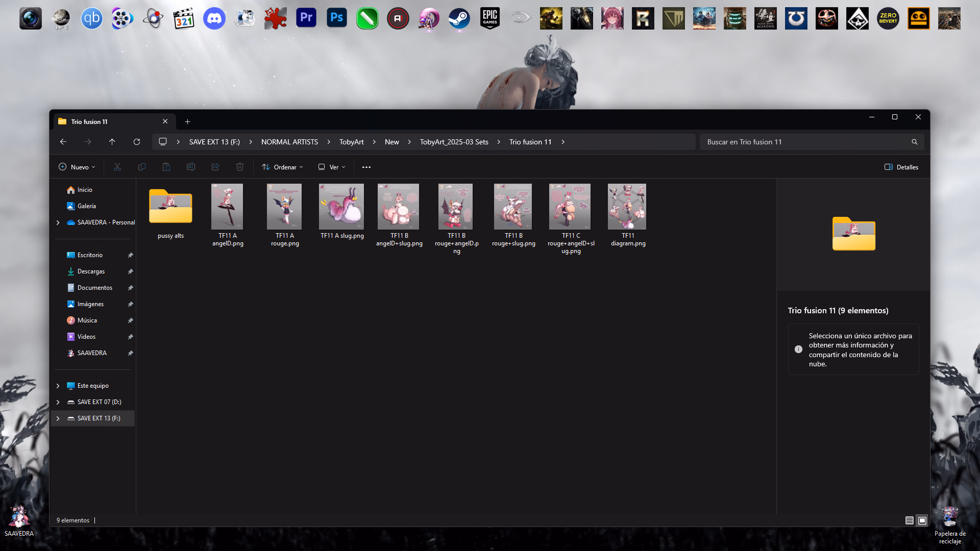Expand the Este equipo tree node
Image resolution: width=980 pixels, height=551 pixels.
pyautogui.click(x=58, y=386)
